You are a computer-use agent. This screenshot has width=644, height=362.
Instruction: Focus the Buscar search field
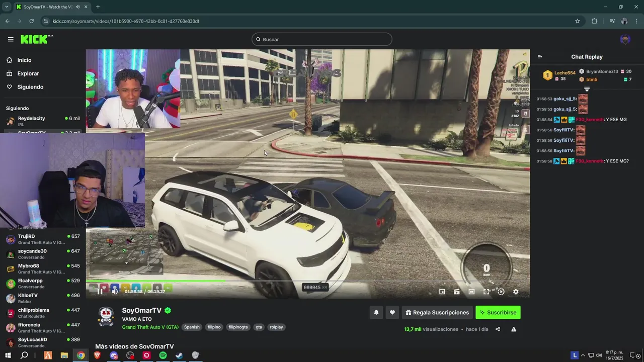pyautogui.click(x=322, y=39)
